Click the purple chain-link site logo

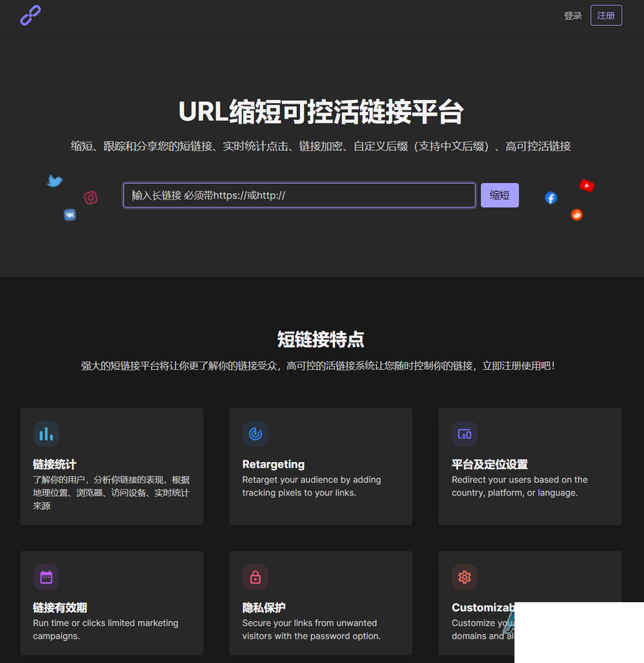(x=31, y=15)
